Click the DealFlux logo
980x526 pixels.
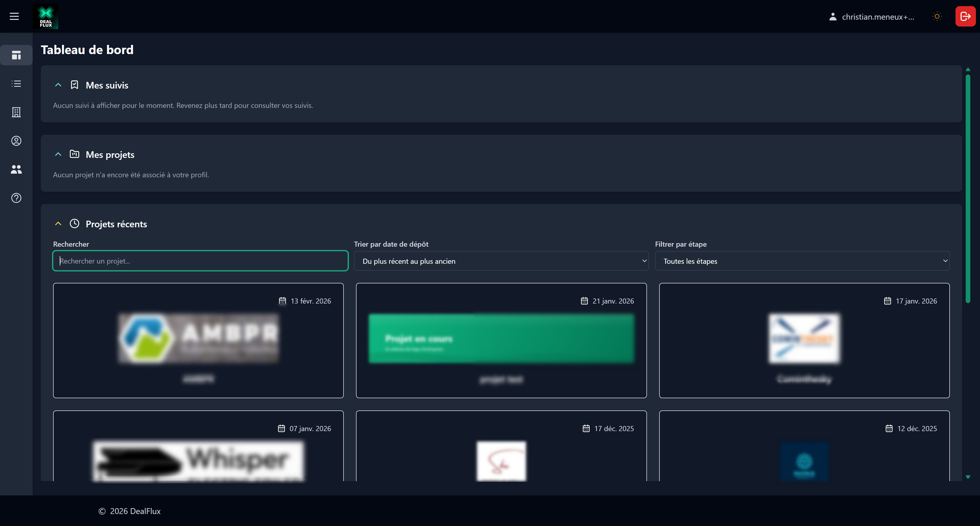45,16
